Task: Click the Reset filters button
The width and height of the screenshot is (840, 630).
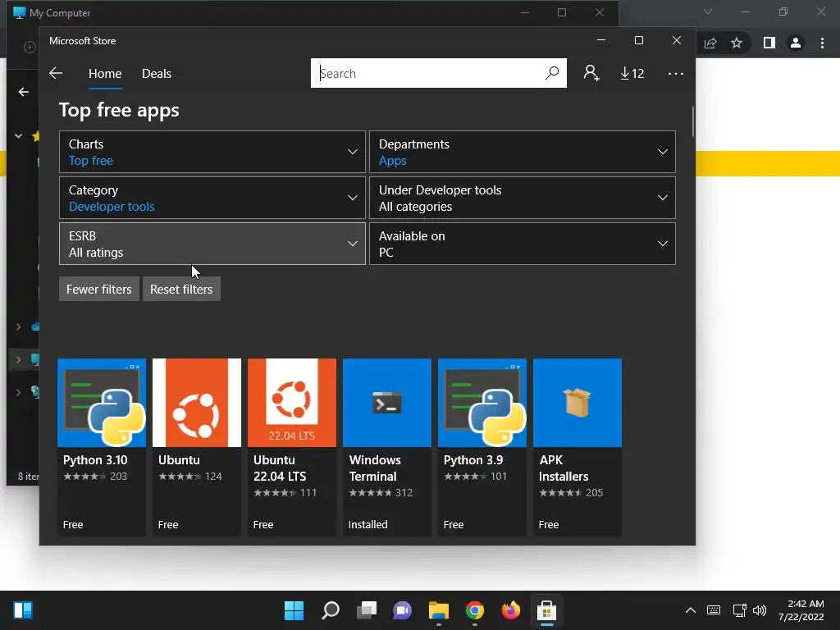Action: tap(181, 290)
